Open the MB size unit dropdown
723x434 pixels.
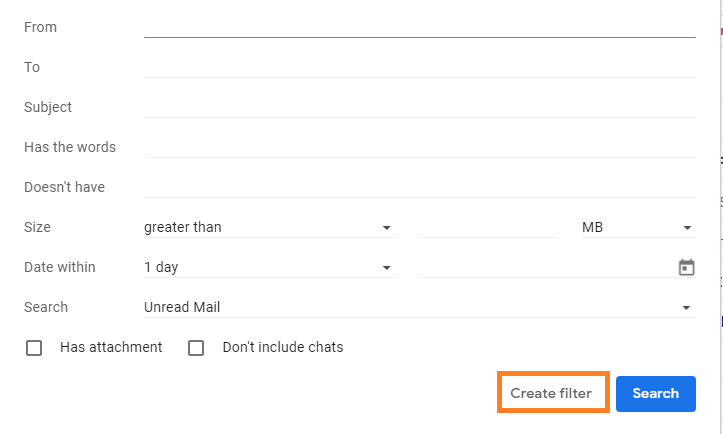point(639,227)
